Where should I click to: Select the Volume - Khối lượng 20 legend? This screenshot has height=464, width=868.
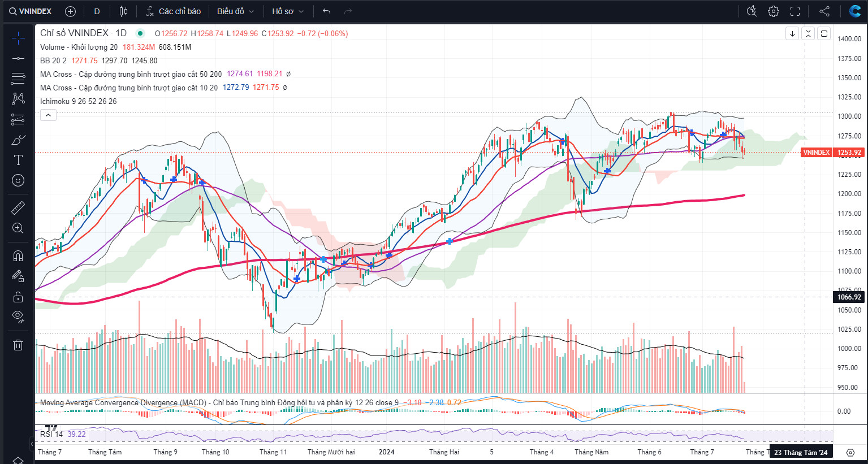pos(79,47)
